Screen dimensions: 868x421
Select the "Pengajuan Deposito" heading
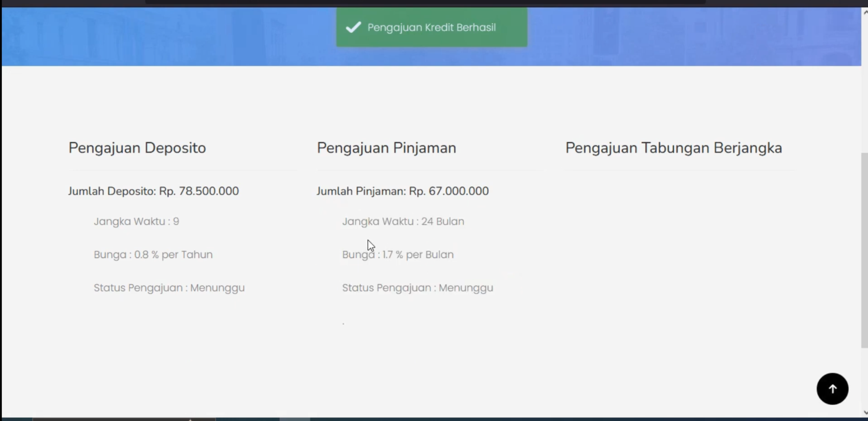pos(137,148)
